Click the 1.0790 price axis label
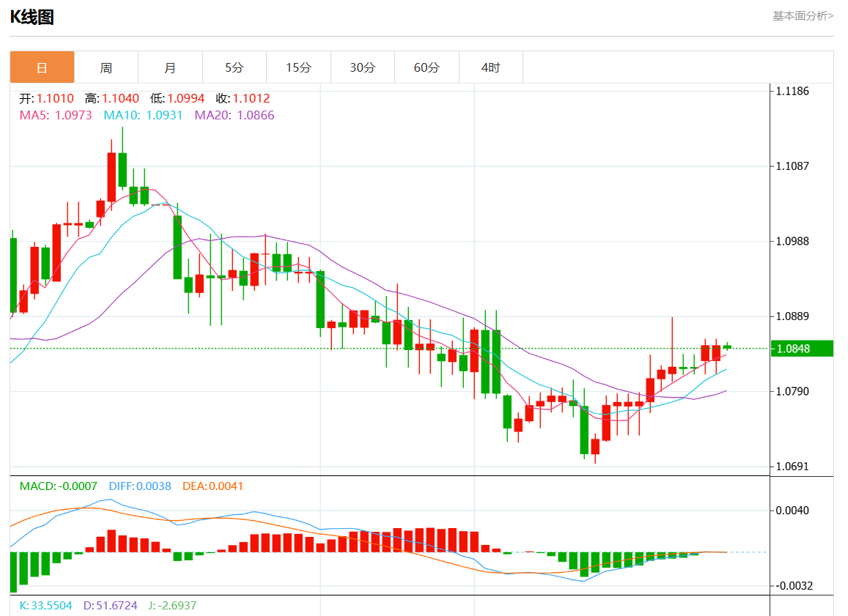This screenshot has height=616, width=848. click(792, 392)
